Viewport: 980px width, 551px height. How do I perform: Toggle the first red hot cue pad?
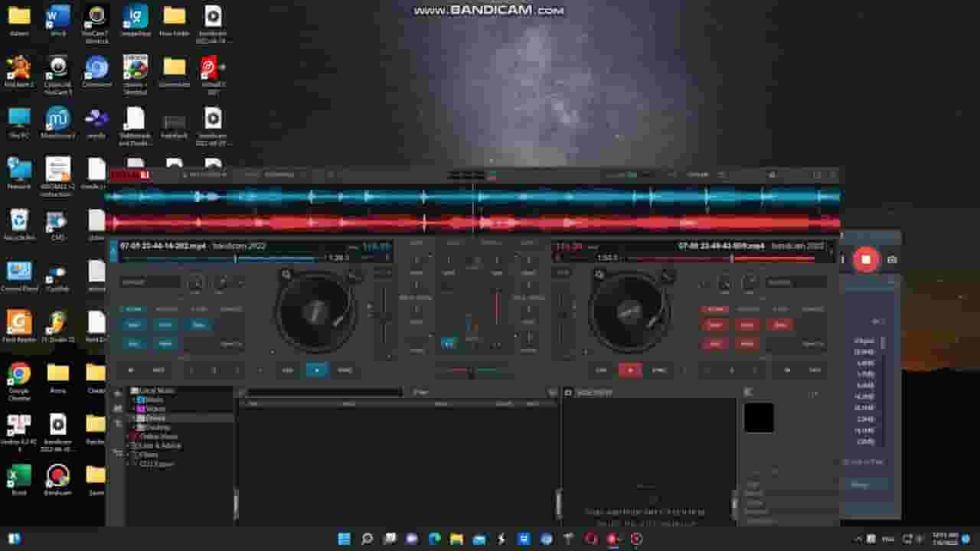(714, 325)
